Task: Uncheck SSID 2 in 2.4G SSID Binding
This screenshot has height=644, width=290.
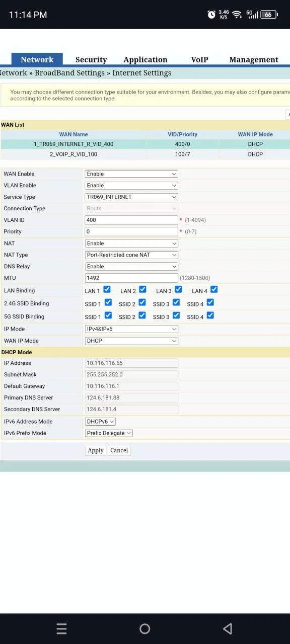Action: (x=142, y=302)
